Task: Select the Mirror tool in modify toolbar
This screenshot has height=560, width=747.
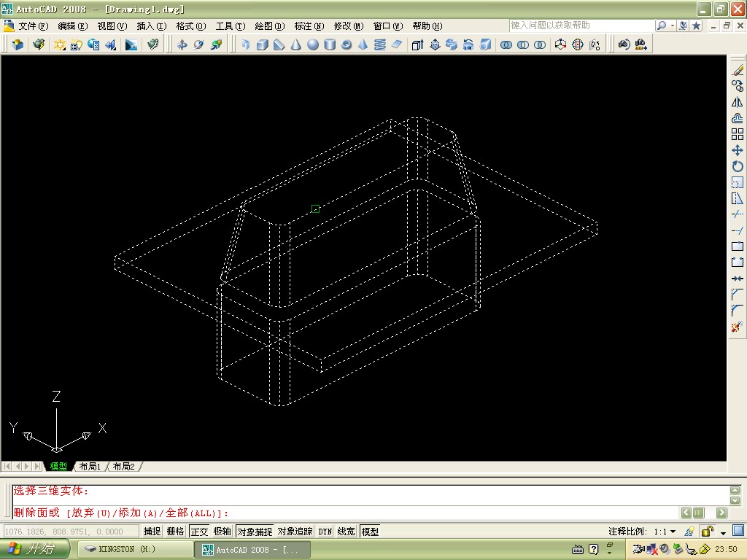Action: coord(738,102)
